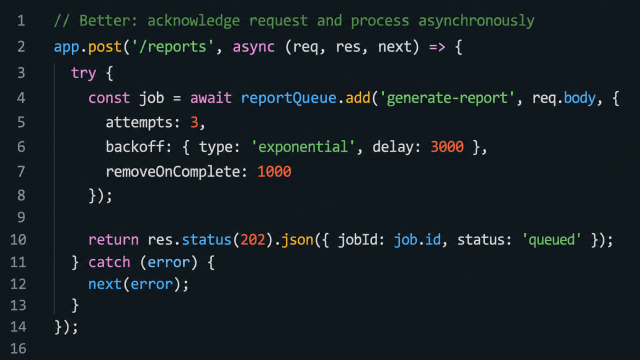
Task: Click the 'generate-report' string
Action: [x=447, y=98]
